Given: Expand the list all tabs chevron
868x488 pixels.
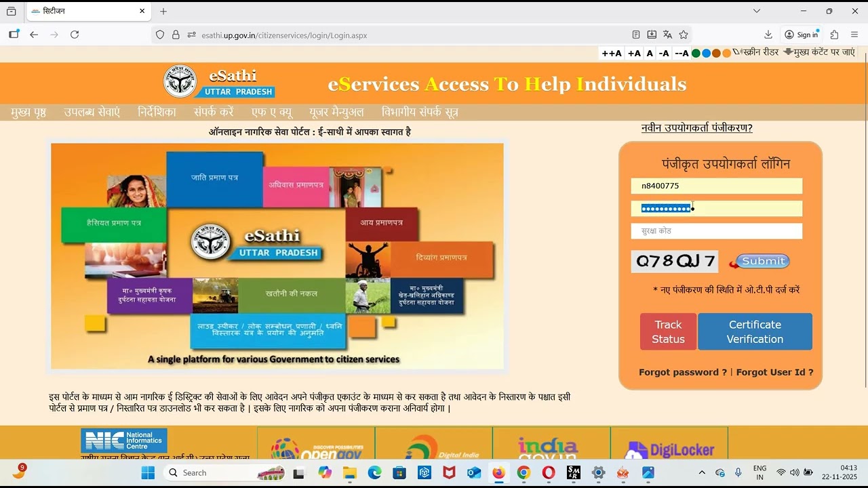Looking at the screenshot, I should point(757,11).
